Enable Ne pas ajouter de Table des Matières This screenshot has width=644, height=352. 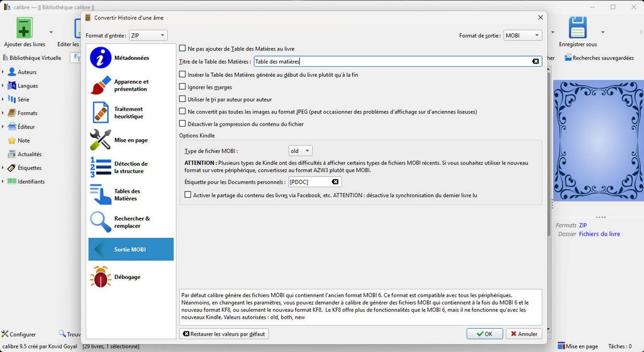point(183,48)
